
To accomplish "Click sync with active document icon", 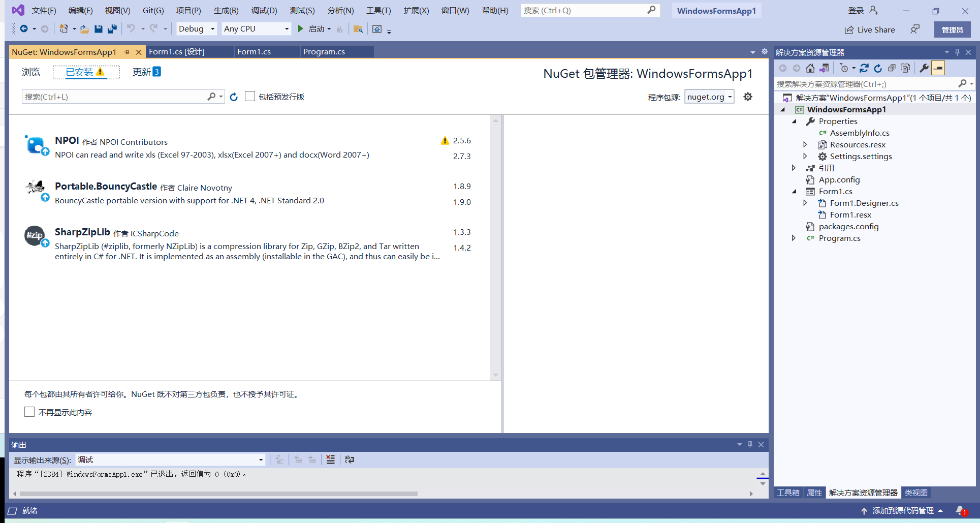I will pyautogui.click(x=864, y=68).
